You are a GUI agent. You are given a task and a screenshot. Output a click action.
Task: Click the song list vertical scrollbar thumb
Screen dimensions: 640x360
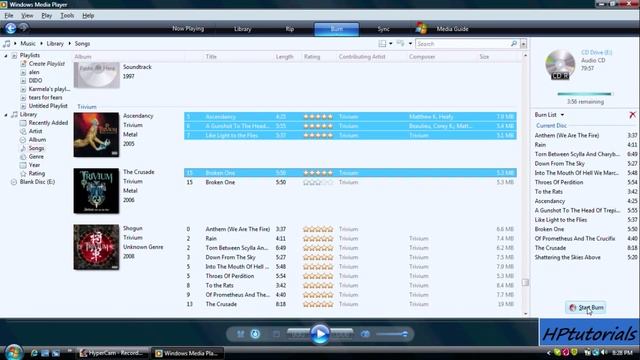[x=525, y=282]
